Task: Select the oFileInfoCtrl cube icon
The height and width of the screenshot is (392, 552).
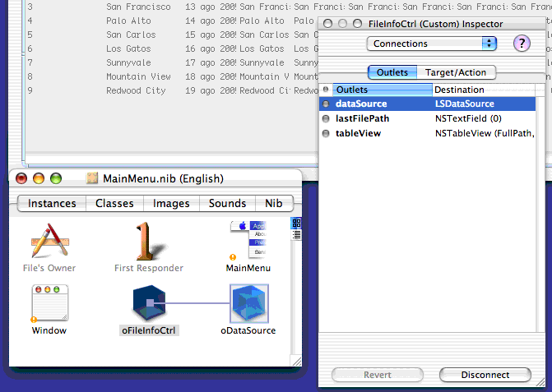Action: [x=148, y=304]
